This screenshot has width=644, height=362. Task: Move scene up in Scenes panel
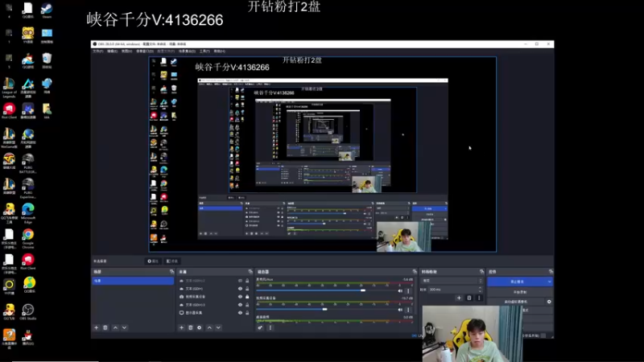click(115, 327)
